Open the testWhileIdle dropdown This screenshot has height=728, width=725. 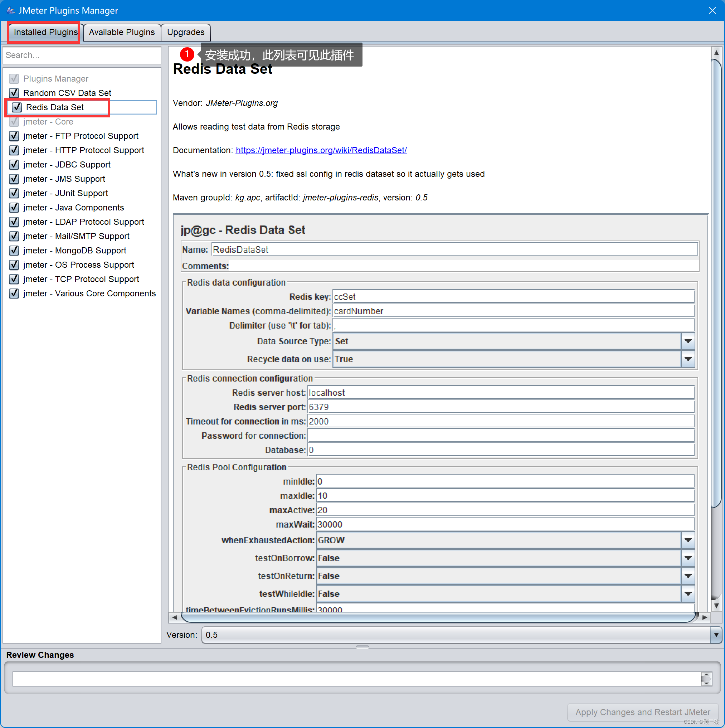coord(688,593)
